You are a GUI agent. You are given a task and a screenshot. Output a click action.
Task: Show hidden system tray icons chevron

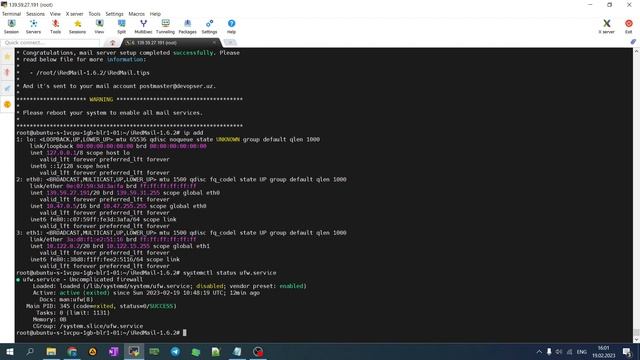[x=539, y=351]
